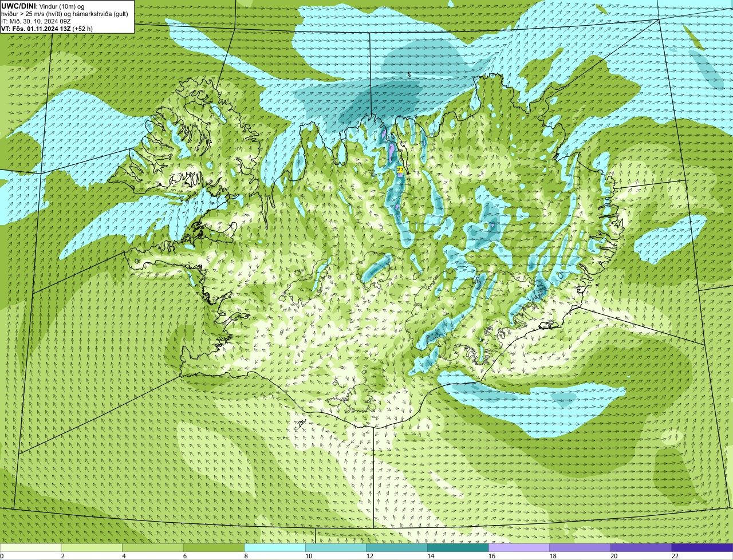Click the "16" scale label
The image size is (733, 560).
[492, 555]
